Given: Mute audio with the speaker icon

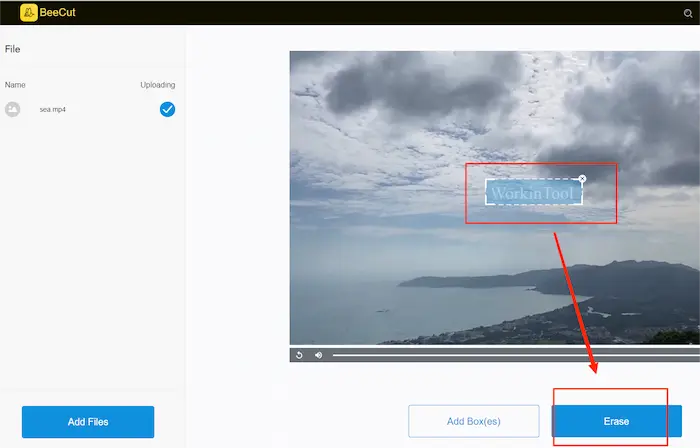Looking at the screenshot, I should tap(319, 354).
